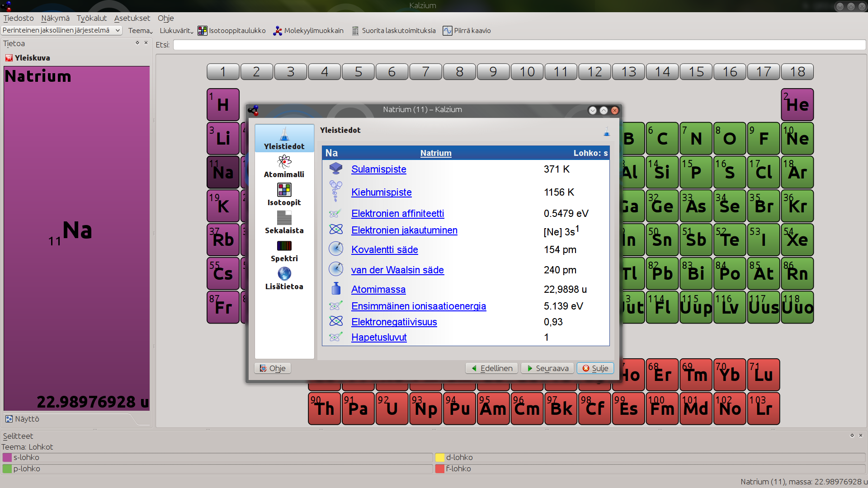
Task: Select the Uranium (U) element tile
Action: (392, 408)
